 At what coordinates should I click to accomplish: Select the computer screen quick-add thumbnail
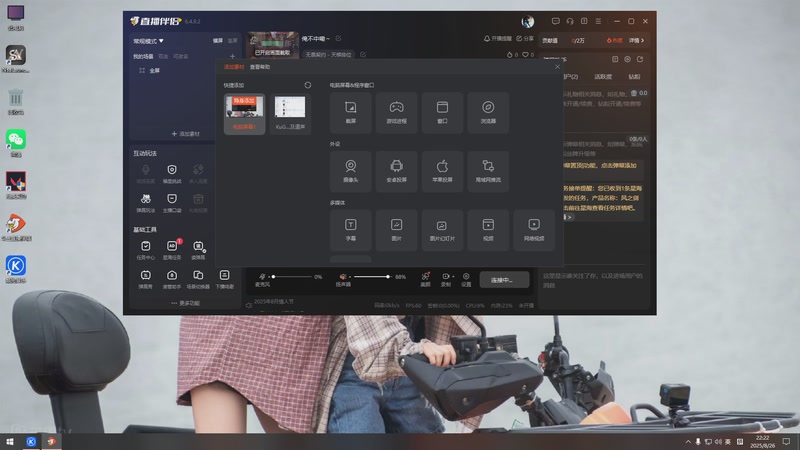click(244, 114)
